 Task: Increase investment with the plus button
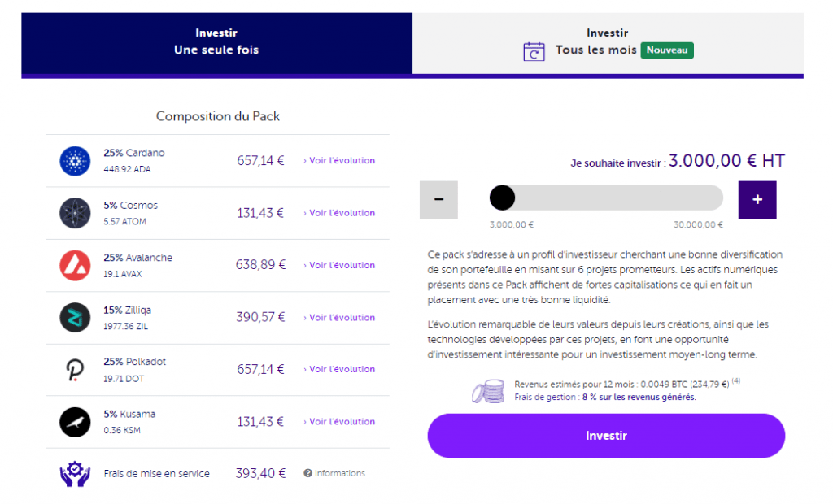tap(757, 200)
